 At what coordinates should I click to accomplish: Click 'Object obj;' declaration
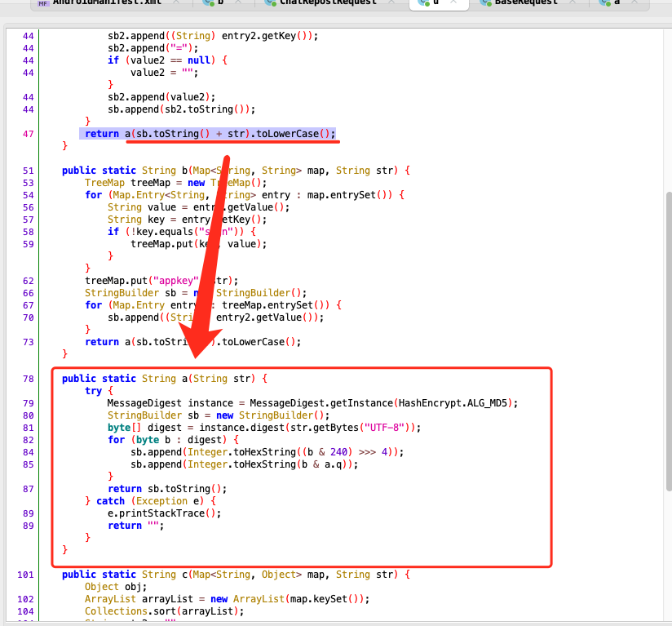116,587
